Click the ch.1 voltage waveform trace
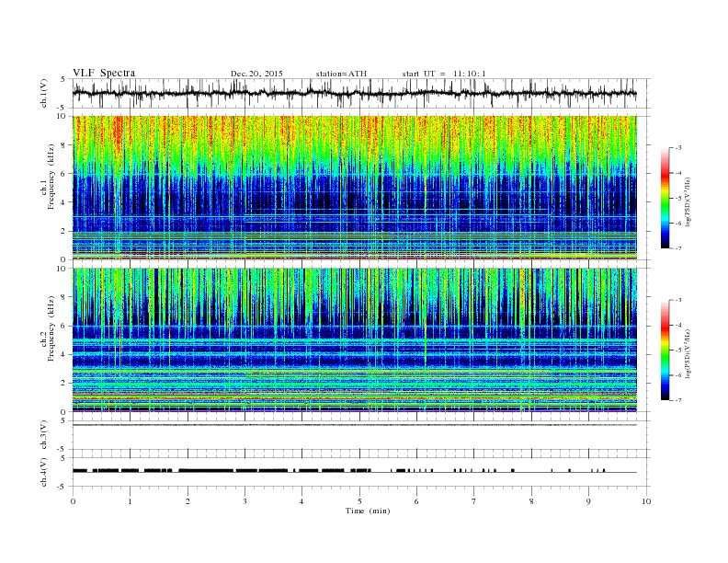 (x=354, y=93)
